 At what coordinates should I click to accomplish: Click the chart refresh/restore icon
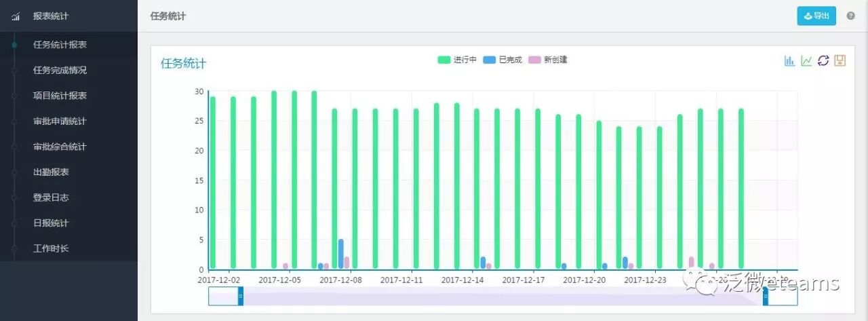[x=823, y=60]
